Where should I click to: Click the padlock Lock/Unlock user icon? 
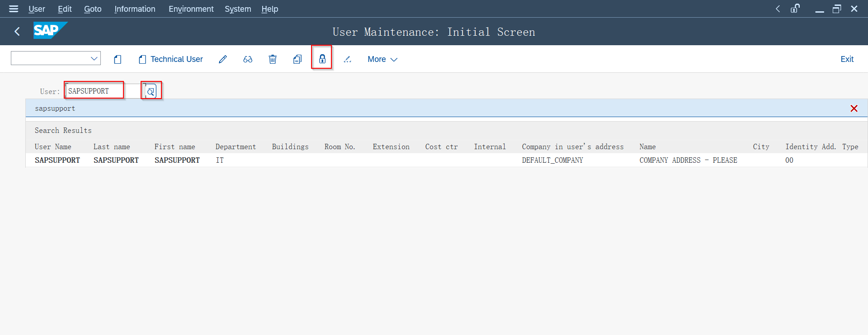coord(322,59)
